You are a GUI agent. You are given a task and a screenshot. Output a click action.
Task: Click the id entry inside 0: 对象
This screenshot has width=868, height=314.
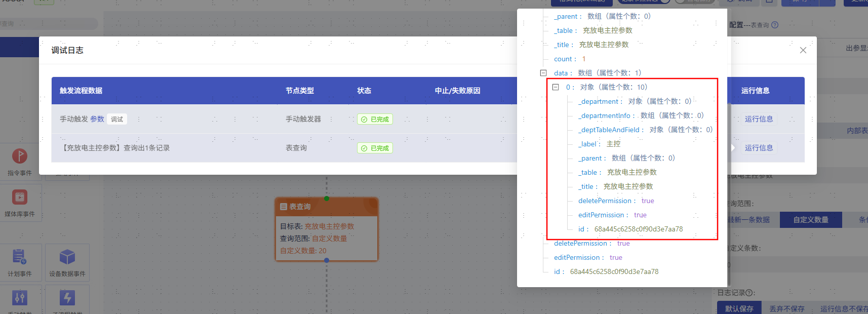[x=630, y=229]
